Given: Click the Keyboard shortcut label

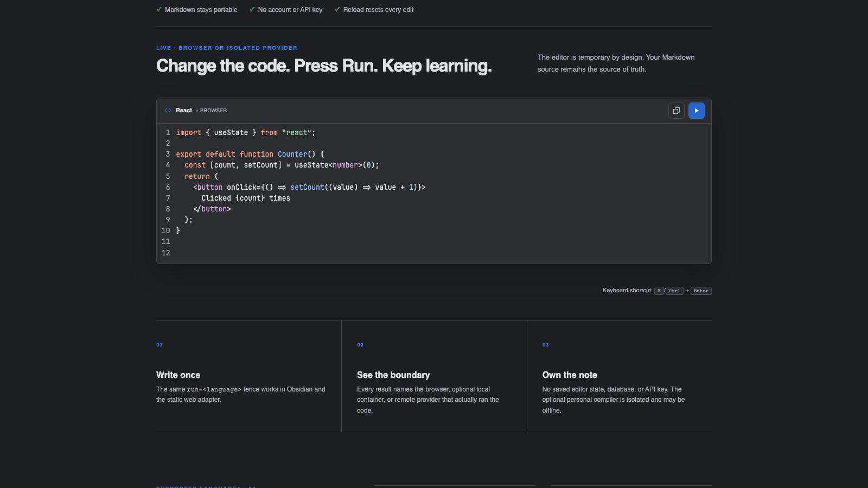Looking at the screenshot, I should (x=627, y=291).
